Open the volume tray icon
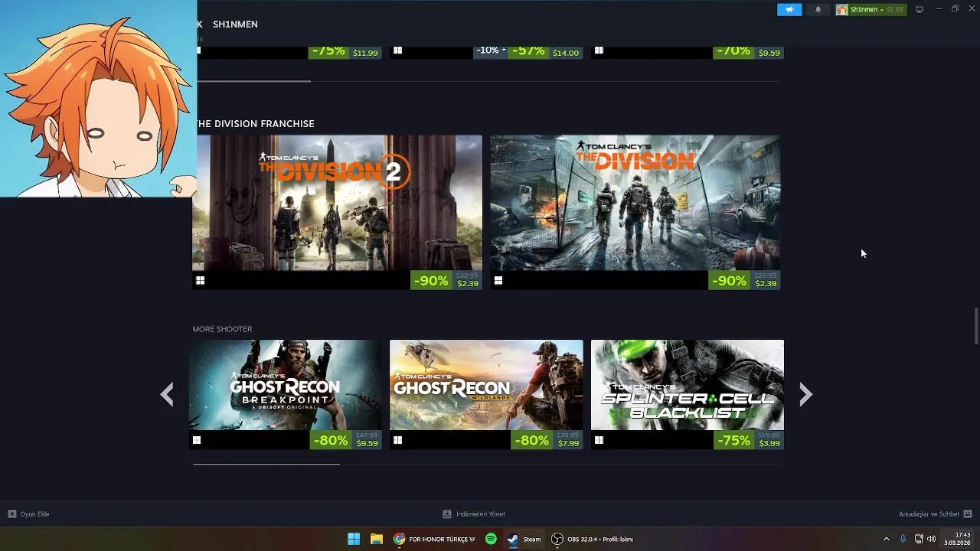 coord(931,539)
